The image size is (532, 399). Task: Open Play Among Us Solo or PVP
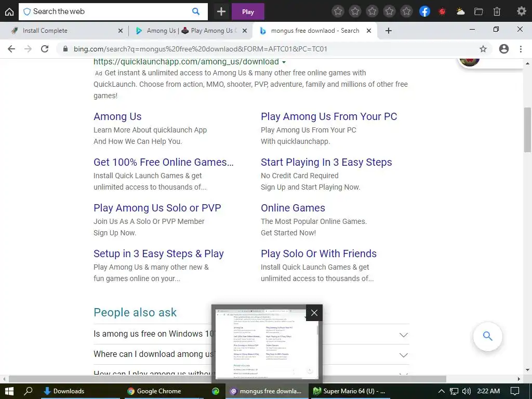tap(157, 208)
